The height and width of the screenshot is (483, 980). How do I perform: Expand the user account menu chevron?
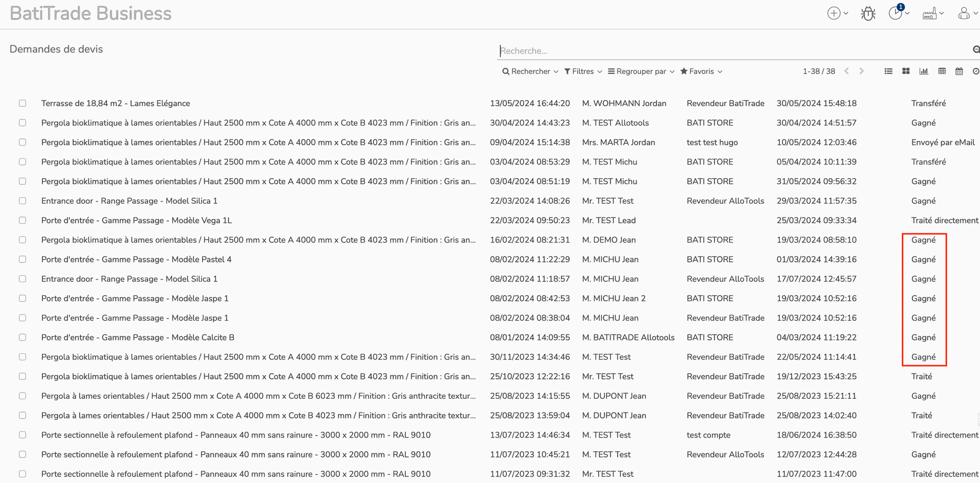975,14
